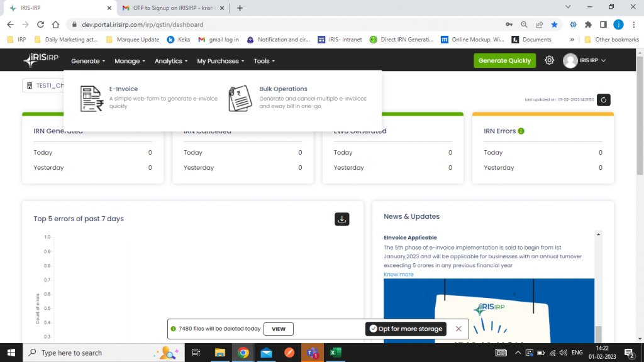Expand the Manage dropdown menu

(x=130, y=61)
